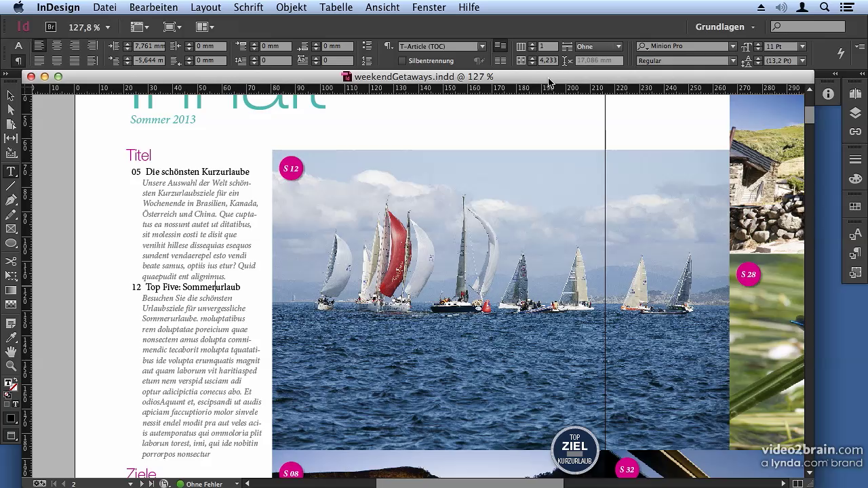Open the Tabelle menu
The image size is (868, 488).
click(336, 7)
